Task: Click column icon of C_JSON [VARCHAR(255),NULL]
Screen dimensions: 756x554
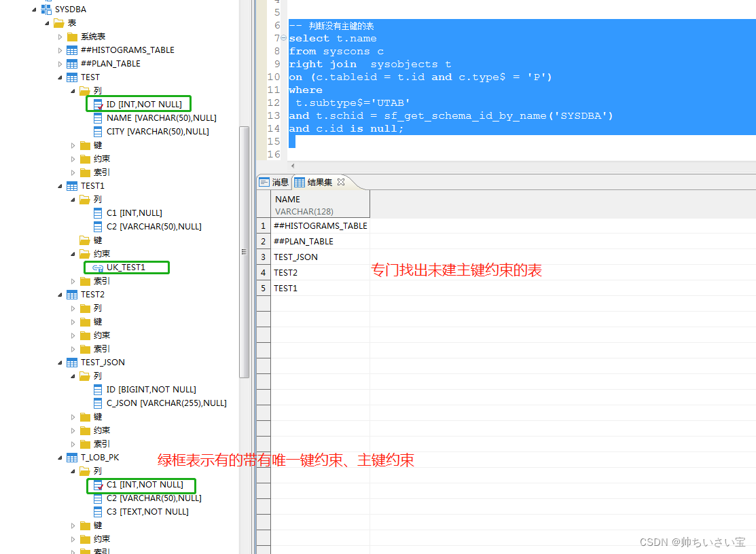Action: (x=98, y=403)
